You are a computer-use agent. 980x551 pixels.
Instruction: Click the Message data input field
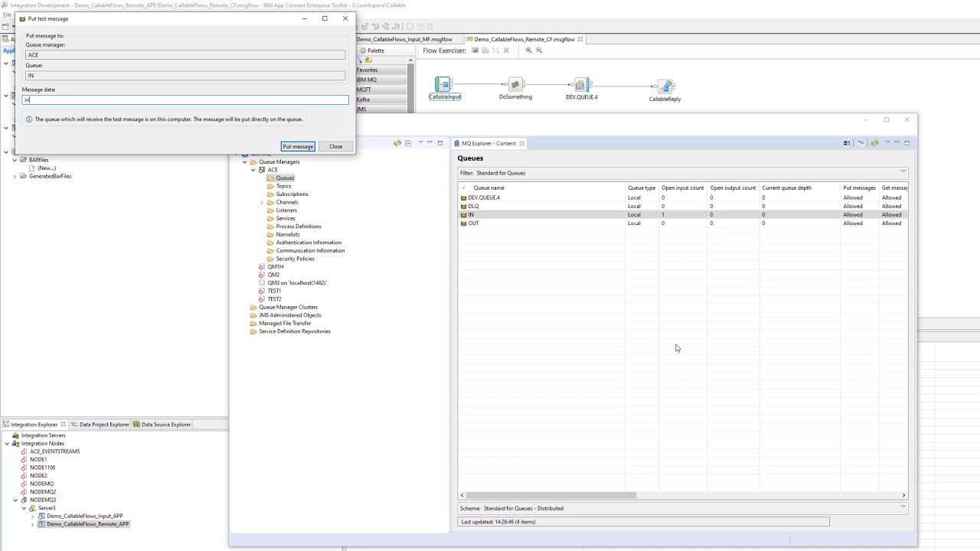[185, 99]
